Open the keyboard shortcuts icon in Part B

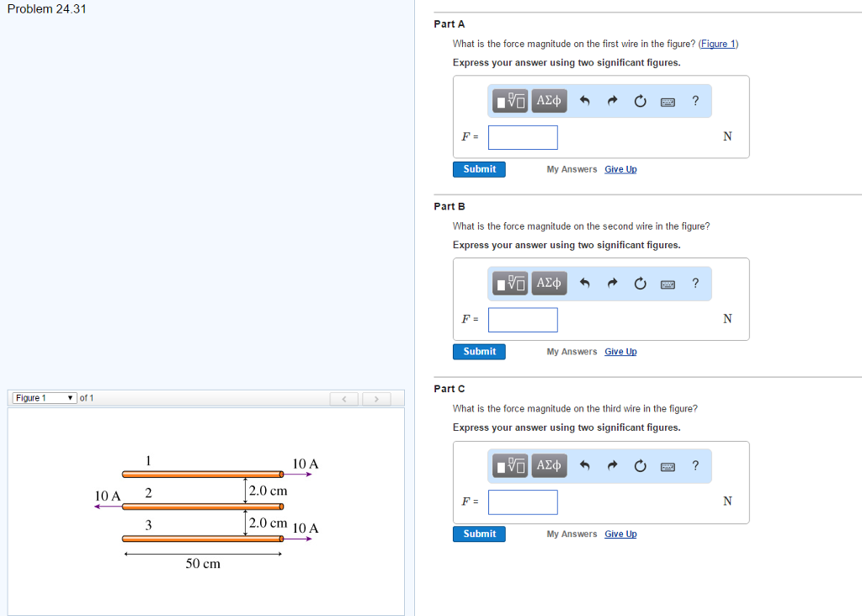(667, 284)
